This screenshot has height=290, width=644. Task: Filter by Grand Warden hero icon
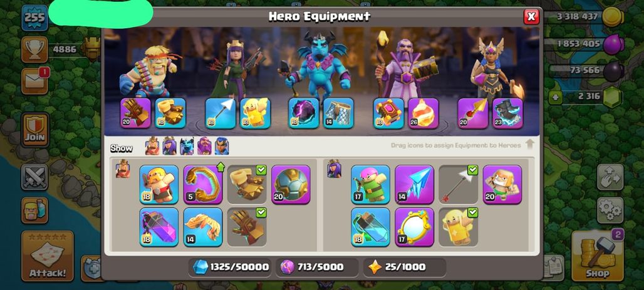204,146
